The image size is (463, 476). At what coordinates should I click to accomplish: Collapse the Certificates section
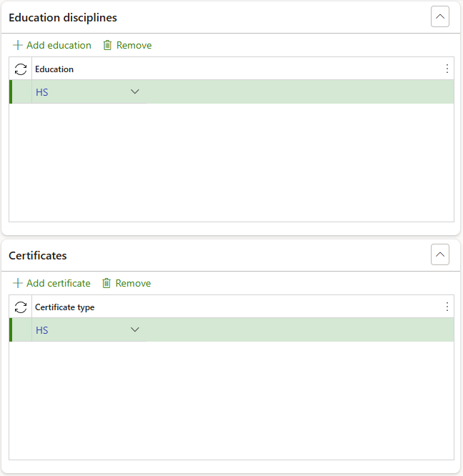[x=440, y=255]
